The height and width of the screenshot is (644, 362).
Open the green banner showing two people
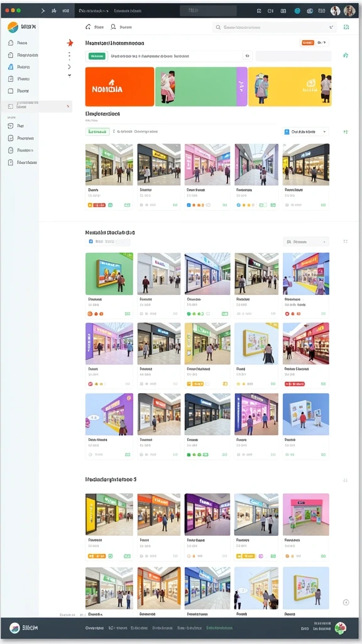[x=196, y=87]
